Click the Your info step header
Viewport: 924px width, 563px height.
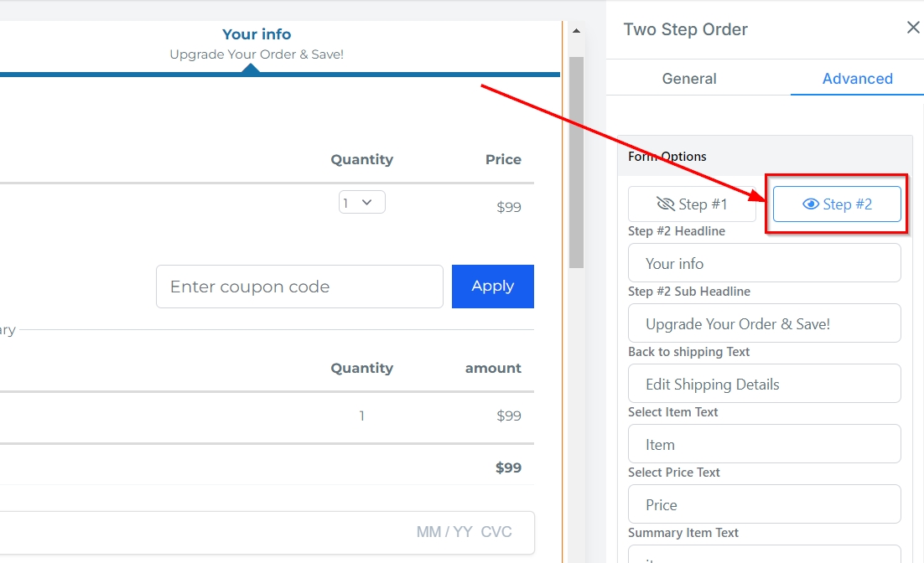click(257, 34)
